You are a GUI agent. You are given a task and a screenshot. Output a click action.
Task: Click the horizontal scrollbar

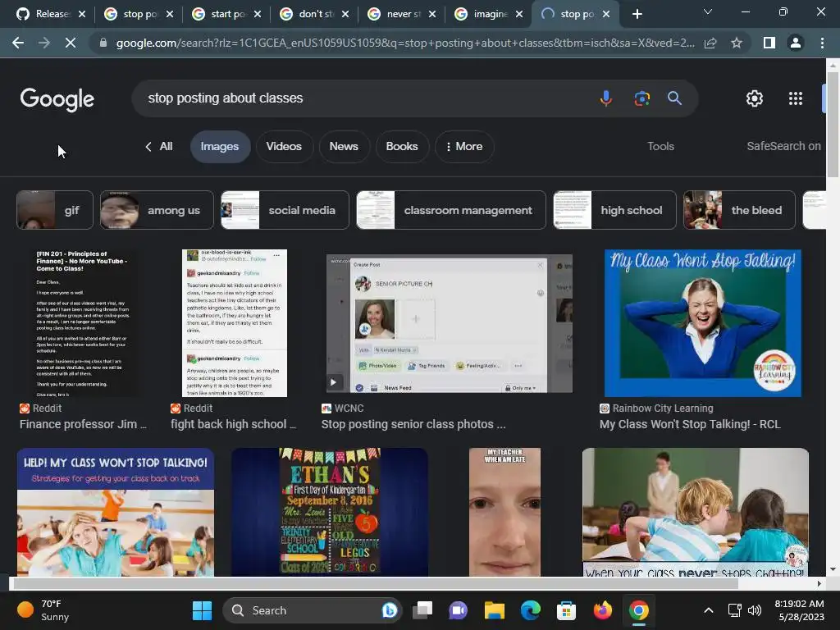[x=375, y=583]
